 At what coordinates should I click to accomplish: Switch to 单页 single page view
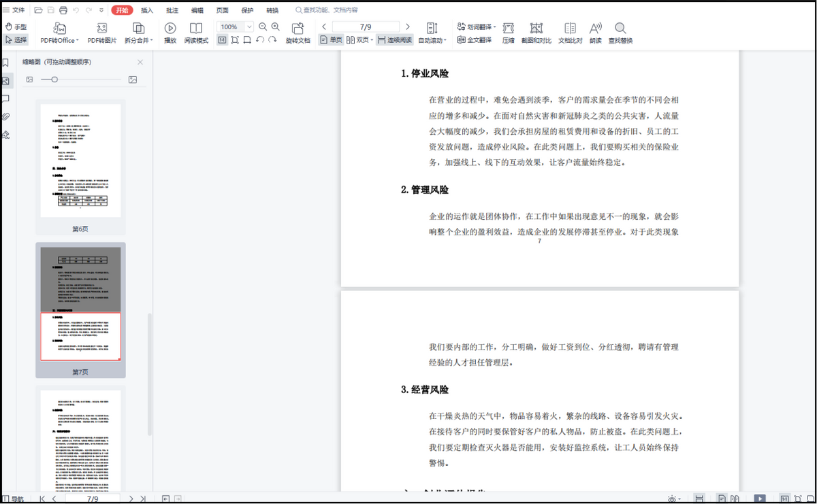pyautogui.click(x=331, y=40)
